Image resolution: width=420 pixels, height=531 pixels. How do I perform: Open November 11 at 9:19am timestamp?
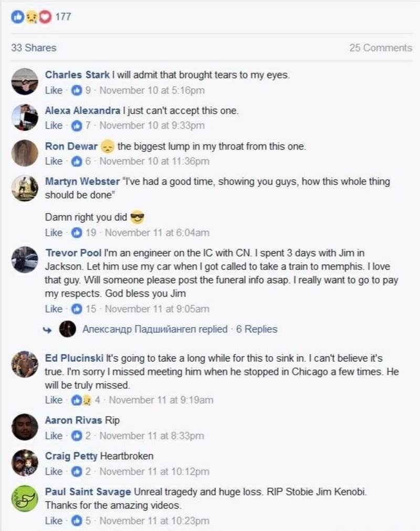point(161,400)
